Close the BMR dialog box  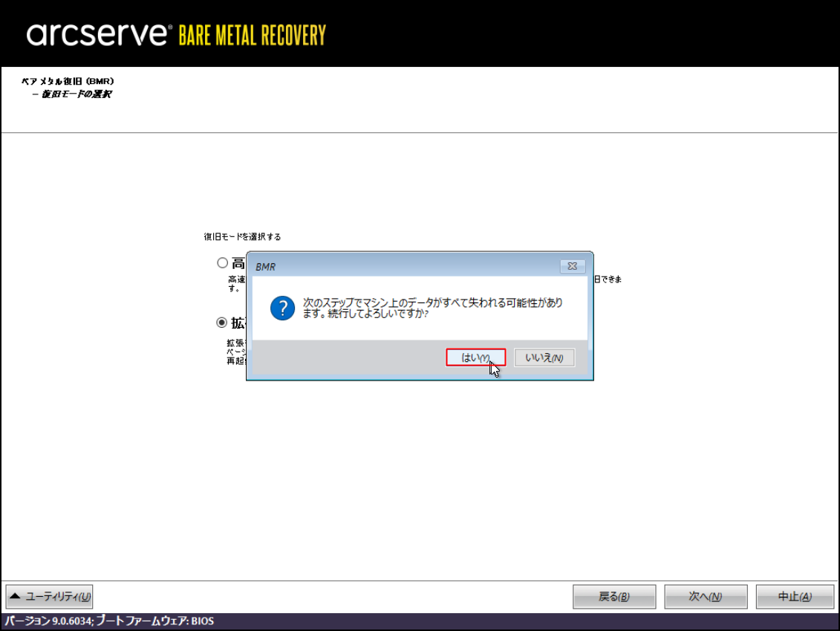[572, 266]
